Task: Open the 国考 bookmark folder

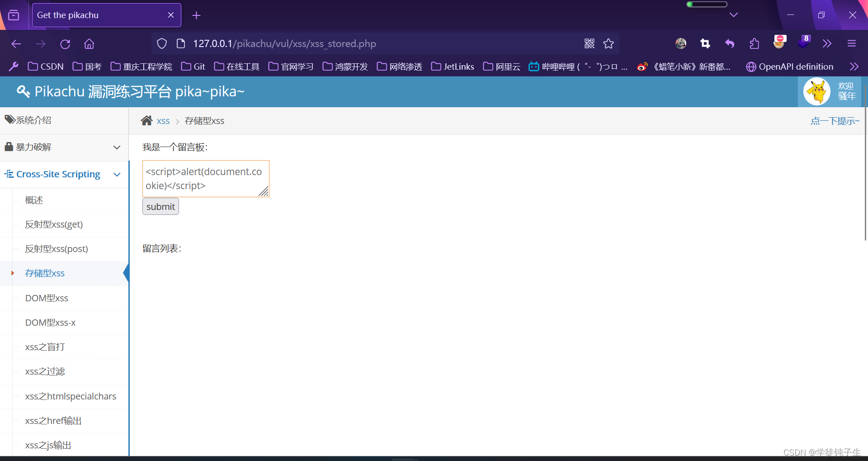Action: [87, 67]
